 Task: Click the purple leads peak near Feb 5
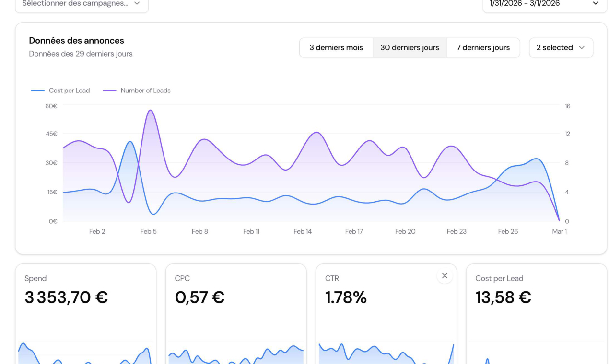pos(151,111)
